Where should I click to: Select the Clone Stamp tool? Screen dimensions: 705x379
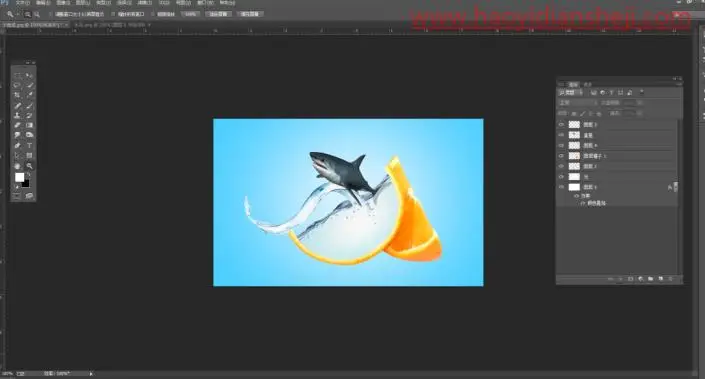click(18, 116)
